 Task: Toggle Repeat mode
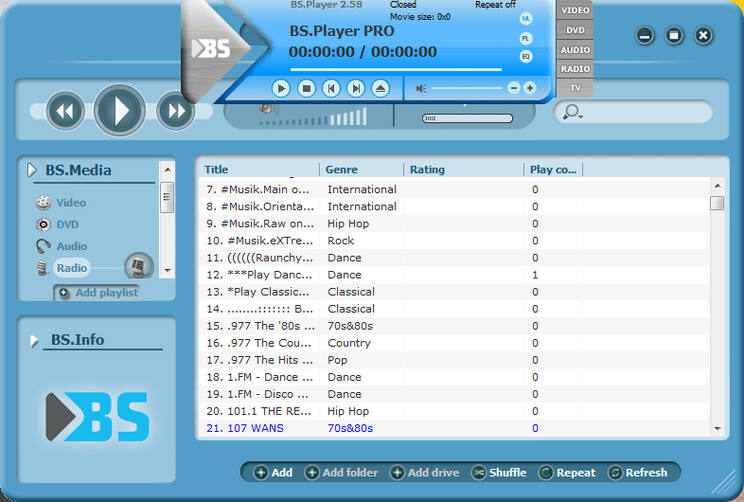pos(567,473)
